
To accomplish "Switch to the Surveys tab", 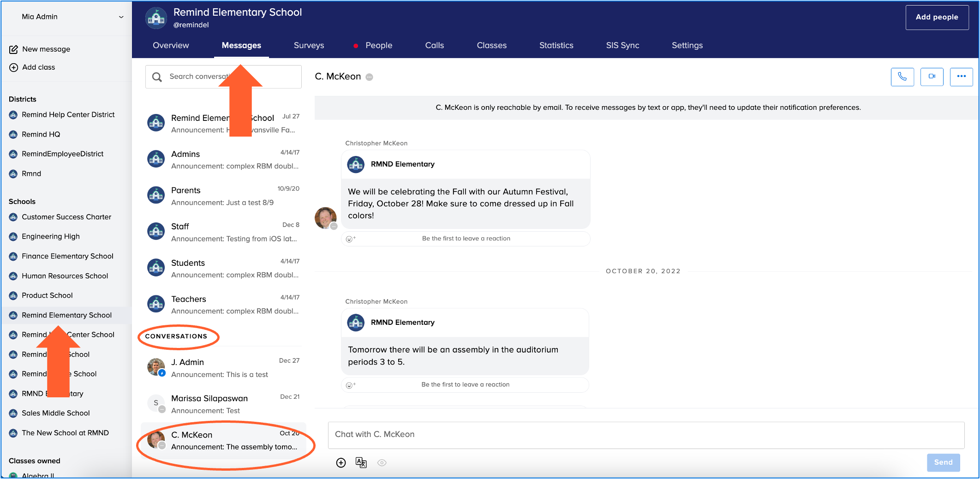I will coord(309,45).
